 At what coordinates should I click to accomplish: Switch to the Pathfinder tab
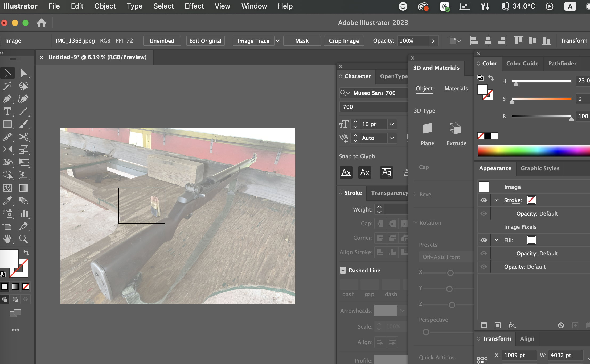[x=562, y=63]
